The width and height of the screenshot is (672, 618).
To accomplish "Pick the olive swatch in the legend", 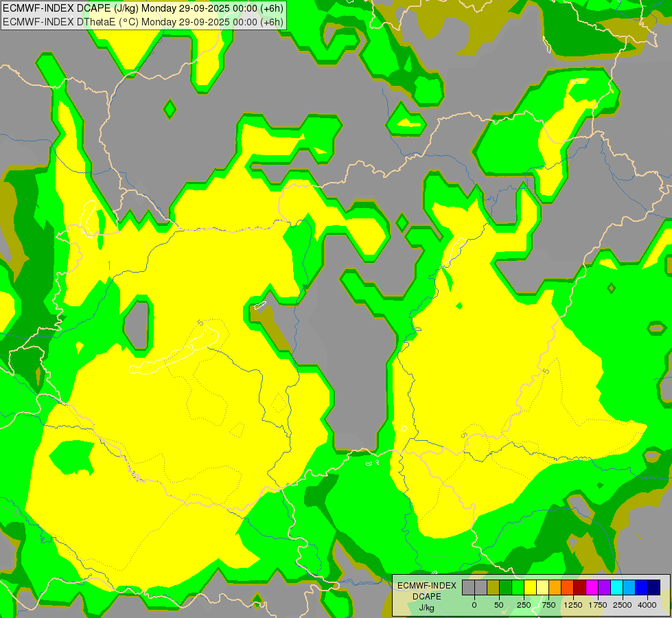I will pos(493,587).
